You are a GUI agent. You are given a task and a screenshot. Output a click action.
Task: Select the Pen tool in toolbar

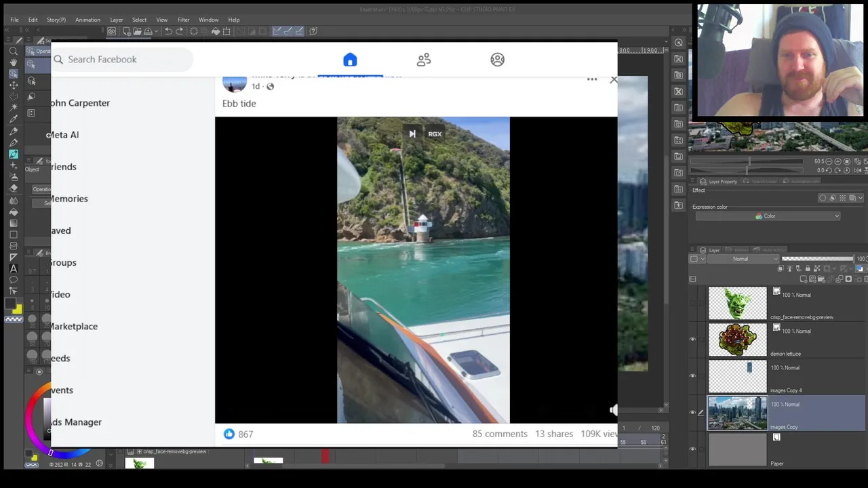pos(14,131)
